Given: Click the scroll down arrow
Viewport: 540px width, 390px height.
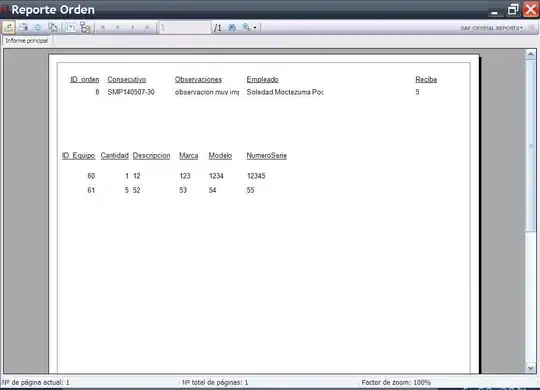Looking at the screenshot, I should click(531, 368).
